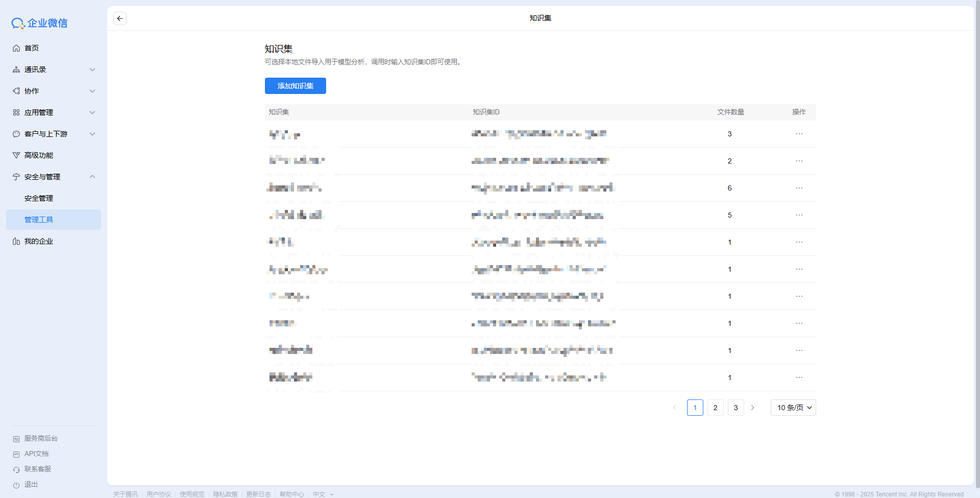Select 安全管理 submenu item
This screenshot has width=980, height=498.
(x=39, y=198)
